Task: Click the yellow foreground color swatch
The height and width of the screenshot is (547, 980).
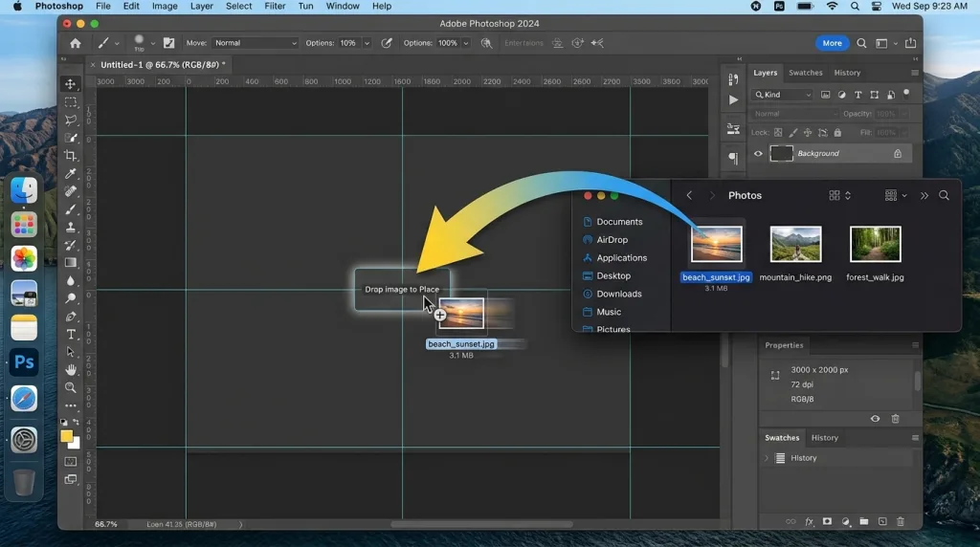Action: point(66,436)
